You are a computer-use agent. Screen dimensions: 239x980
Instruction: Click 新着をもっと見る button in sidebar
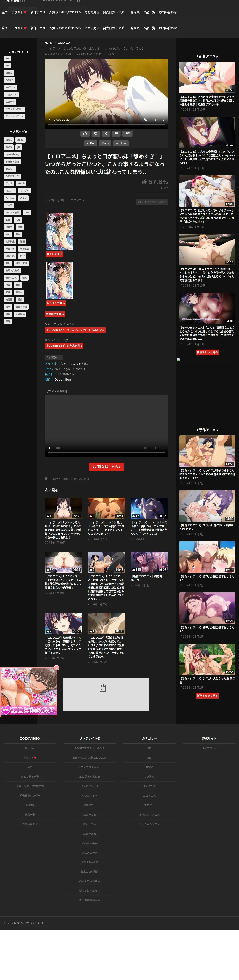[x=207, y=352]
